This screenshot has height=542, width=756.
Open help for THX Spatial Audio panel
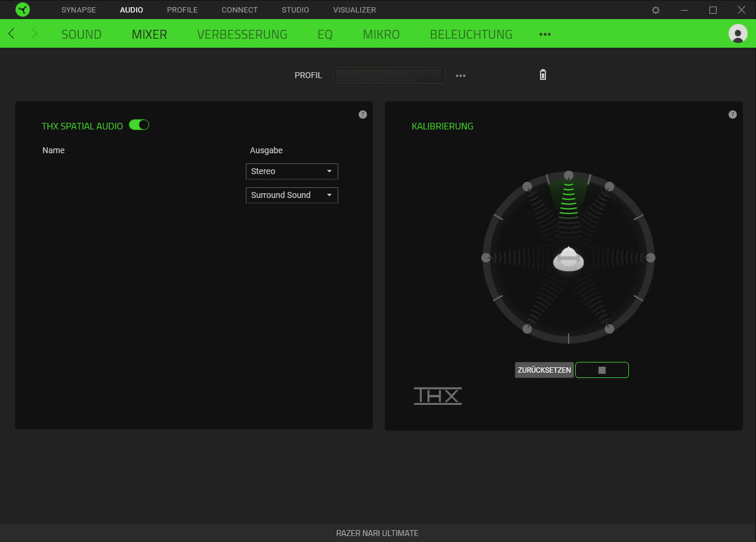click(x=363, y=114)
